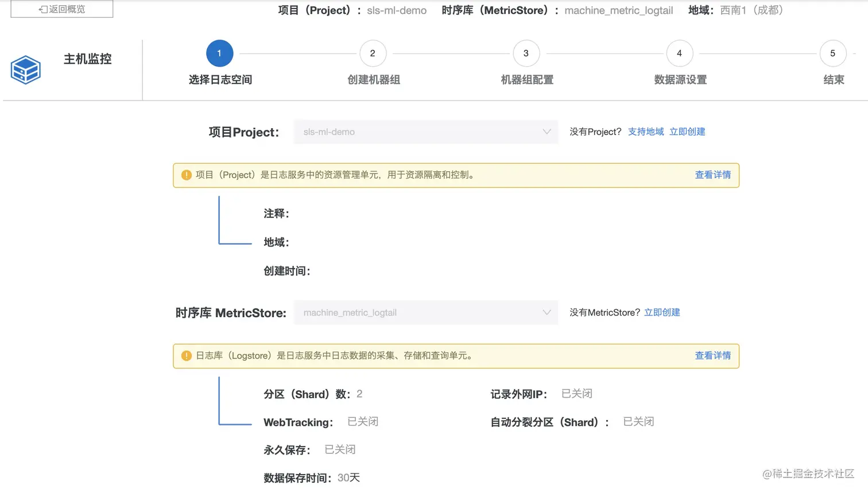The width and height of the screenshot is (868, 493).
Task: Click the 创建时间 field label
Action: point(286,271)
